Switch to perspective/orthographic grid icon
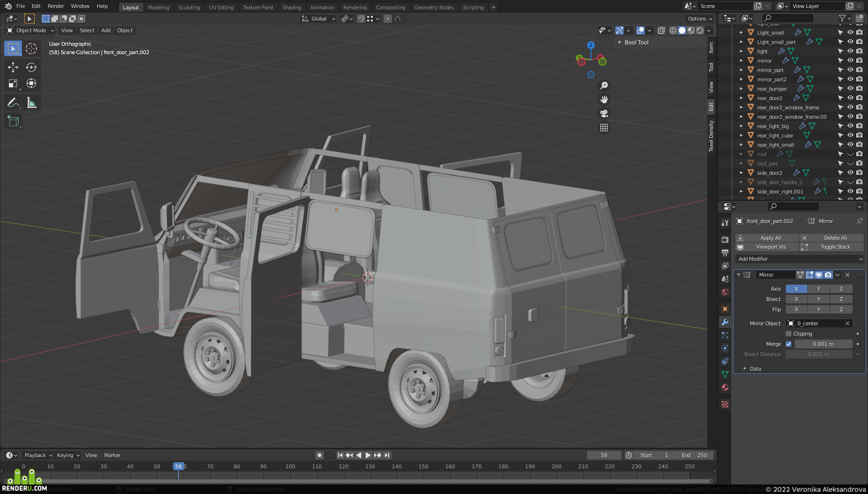The image size is (868, 494). 604,128
